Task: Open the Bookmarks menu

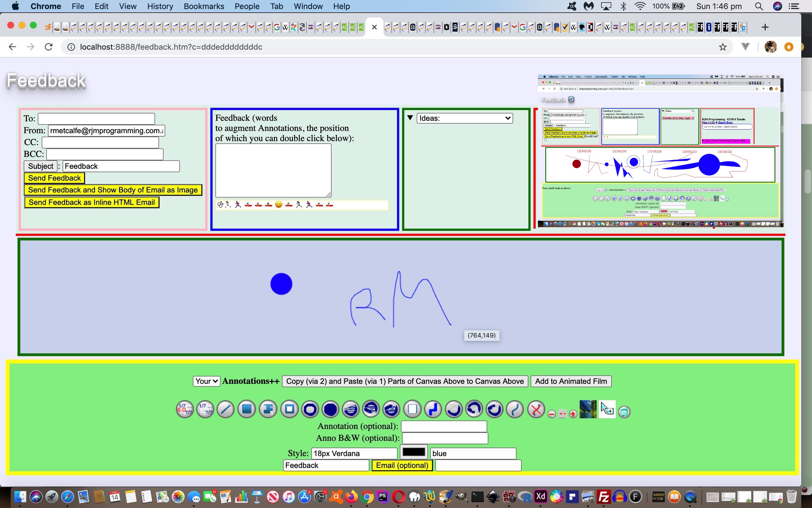Action: coord(204,6)
